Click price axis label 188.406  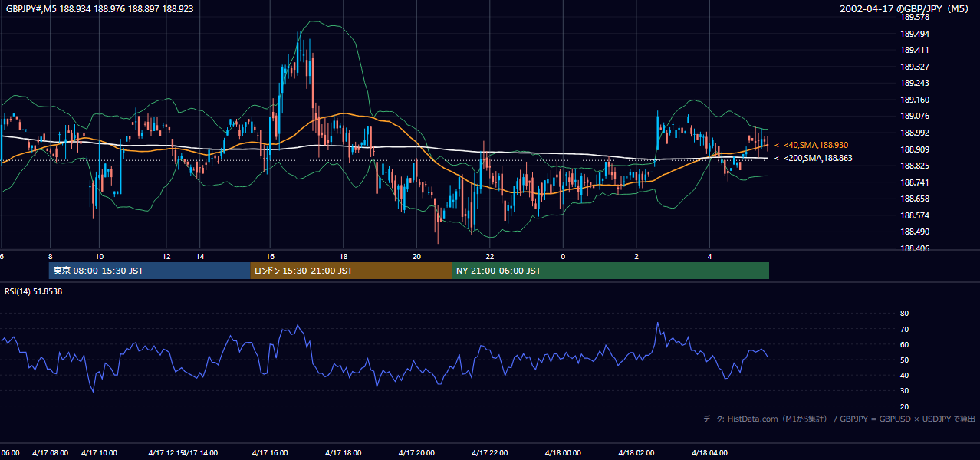coord(915,248)
